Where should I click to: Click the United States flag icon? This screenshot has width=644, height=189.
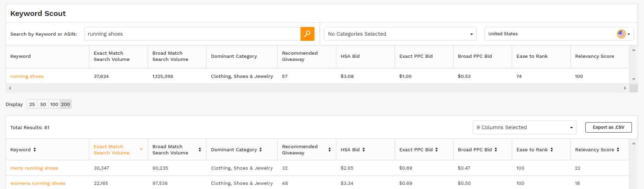coord(621,34)
